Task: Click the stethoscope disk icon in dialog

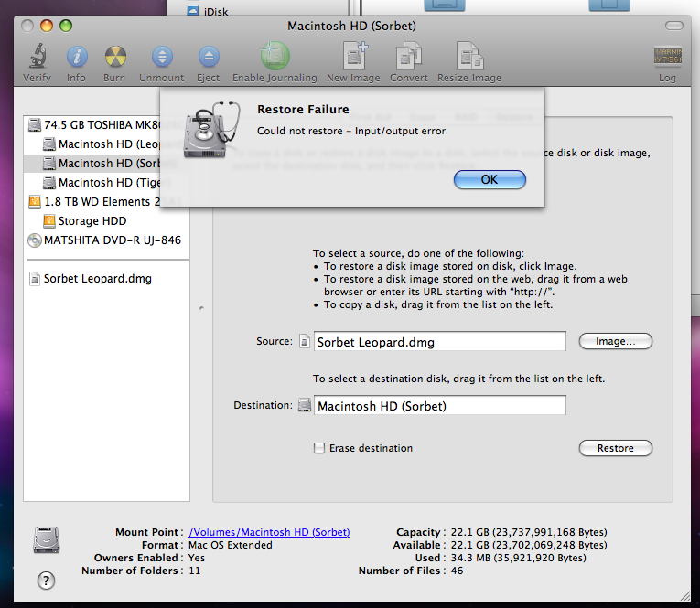Action: (211, 129)
